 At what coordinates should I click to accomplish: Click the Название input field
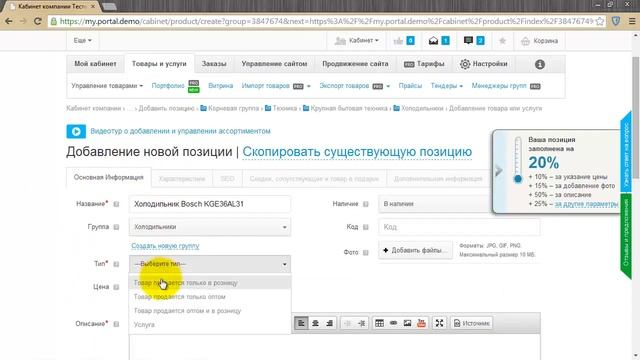210,204
